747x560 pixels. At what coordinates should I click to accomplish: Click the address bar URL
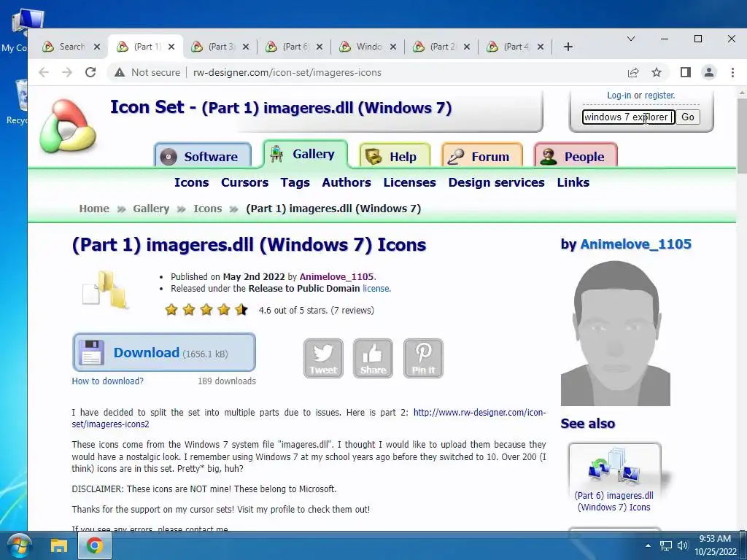[287, 72]
